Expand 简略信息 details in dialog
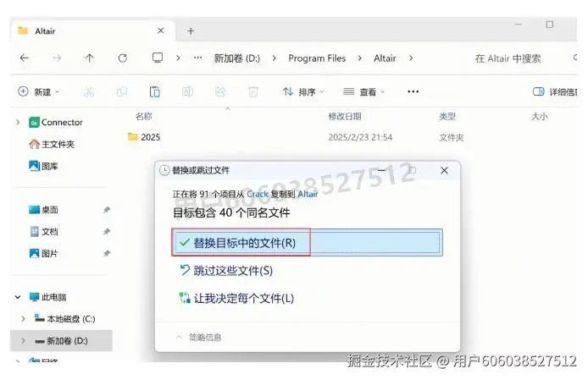This screenshot has height=380, width=588. tap(199, 338)
